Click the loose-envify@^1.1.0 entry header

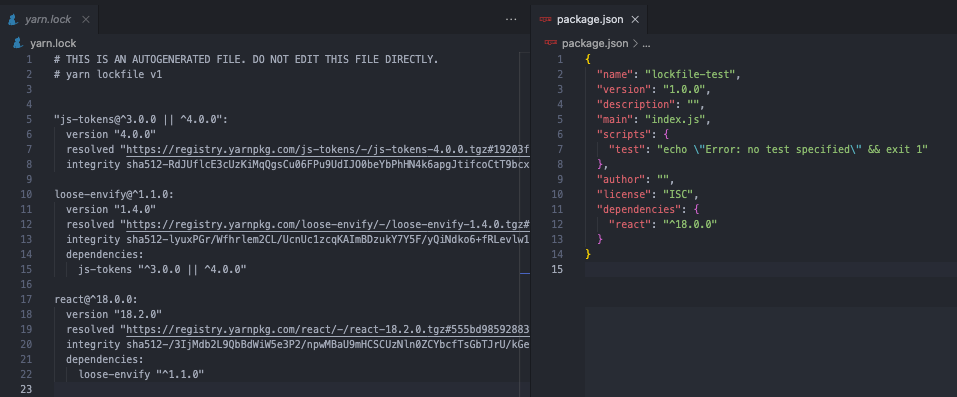point(114,194)
